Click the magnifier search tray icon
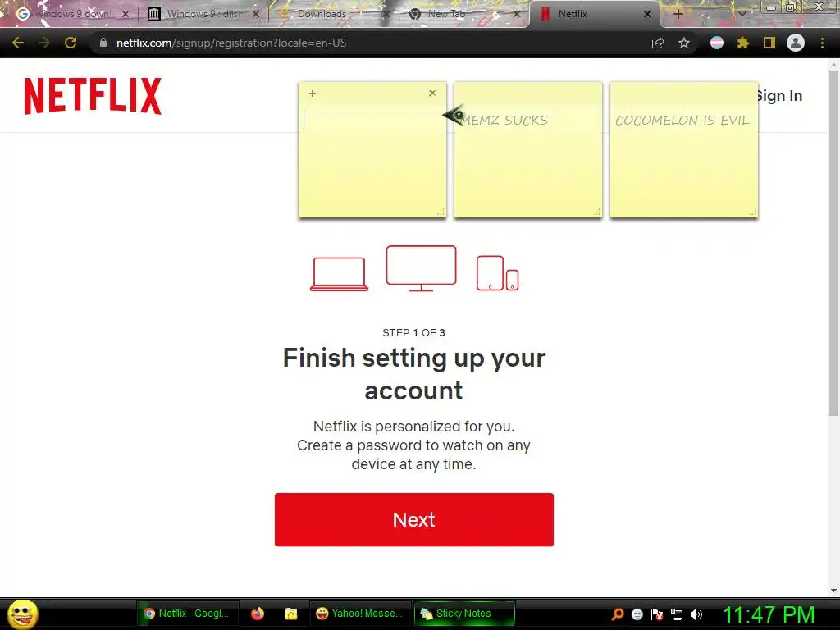The width and height of the screenshot is (840, 630). coord(618,614)
